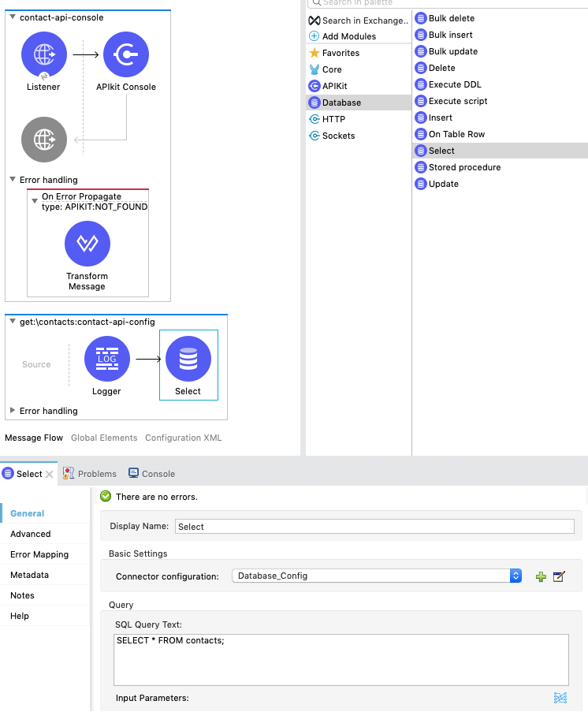Open HTTP palette category

(x=327, y=119)
